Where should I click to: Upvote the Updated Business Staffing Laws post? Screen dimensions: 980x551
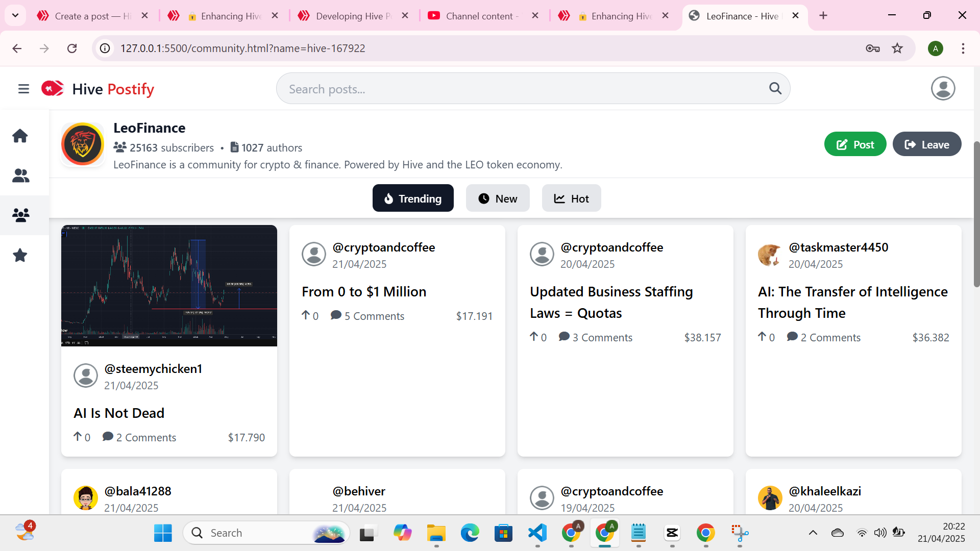[x=534, y=337]
